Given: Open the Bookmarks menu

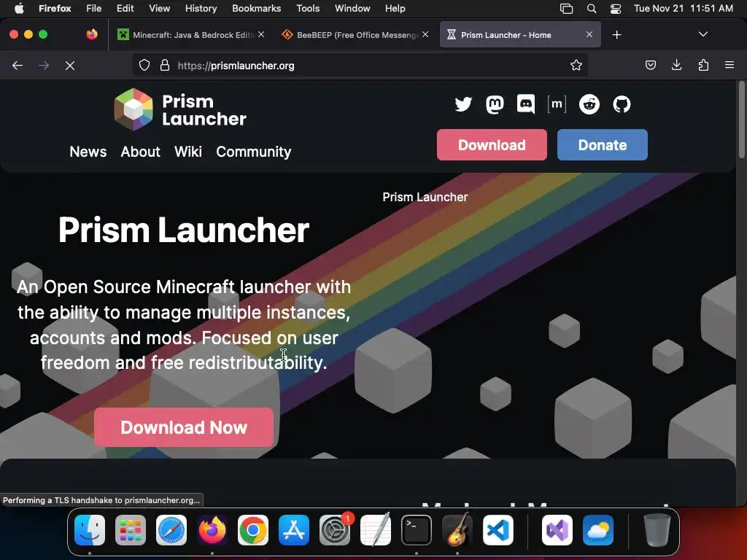Looking at the screenshot, I should click(256, 8).
